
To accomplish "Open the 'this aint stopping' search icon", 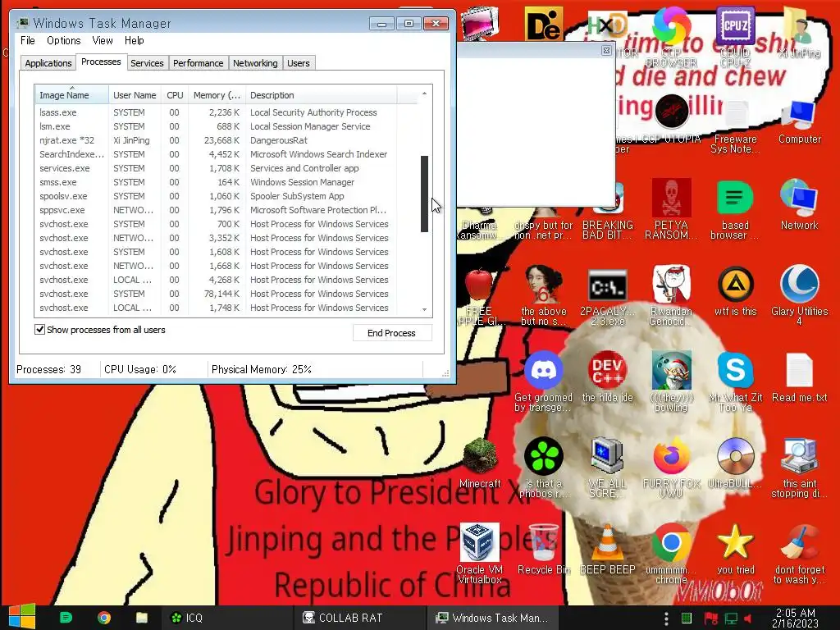I will 799,456.
